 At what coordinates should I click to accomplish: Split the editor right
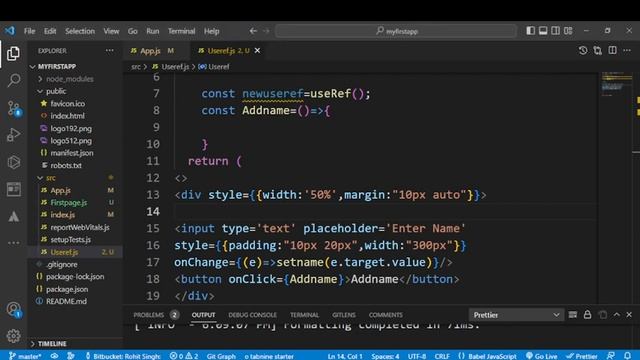(x=612, y=50)
